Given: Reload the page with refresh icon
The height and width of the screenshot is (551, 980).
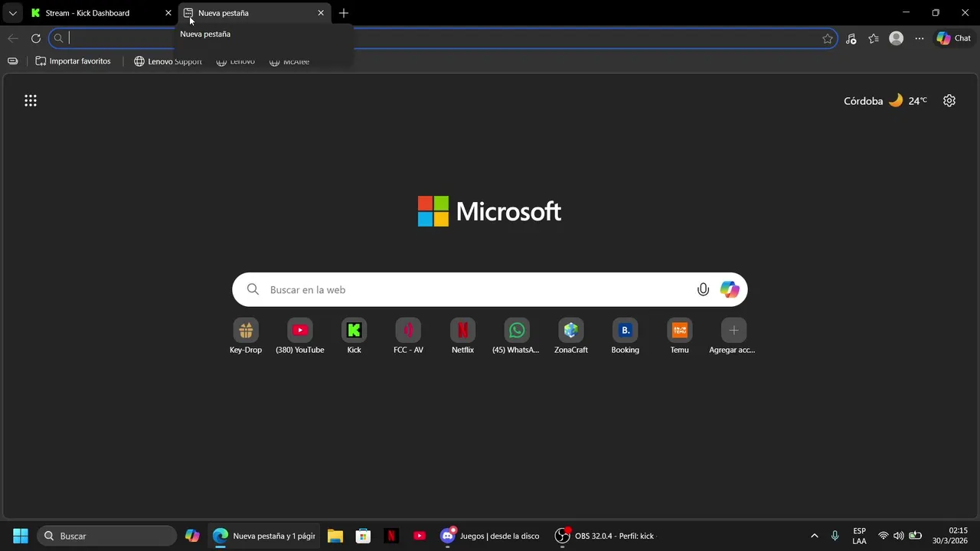Looking at the screenshot, I should [36, 38].
